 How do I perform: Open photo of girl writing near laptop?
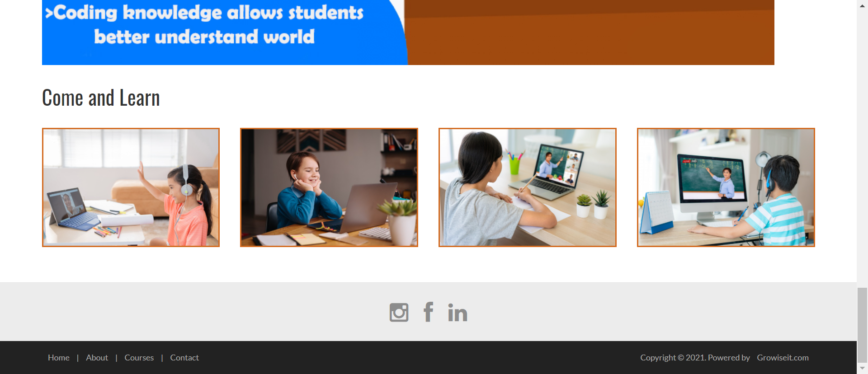(x=528, y=187)
